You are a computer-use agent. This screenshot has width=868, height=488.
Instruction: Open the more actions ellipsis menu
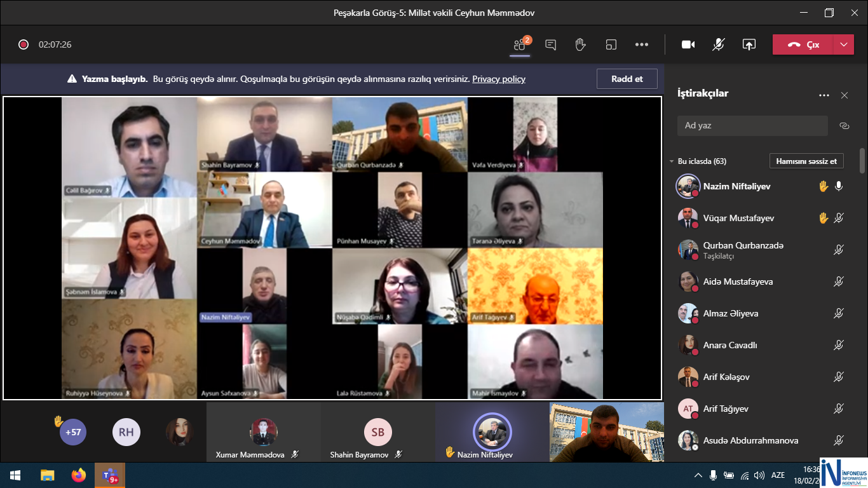642,44
